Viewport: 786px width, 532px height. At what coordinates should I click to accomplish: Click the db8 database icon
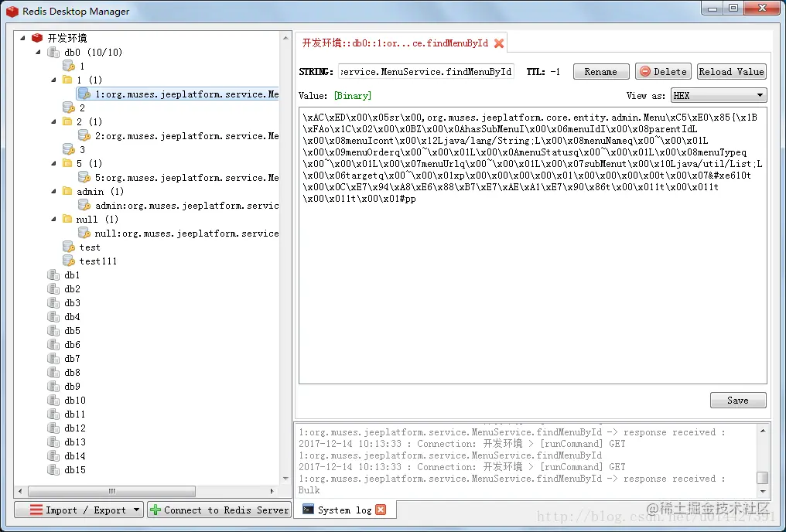[x=53, y=372]
